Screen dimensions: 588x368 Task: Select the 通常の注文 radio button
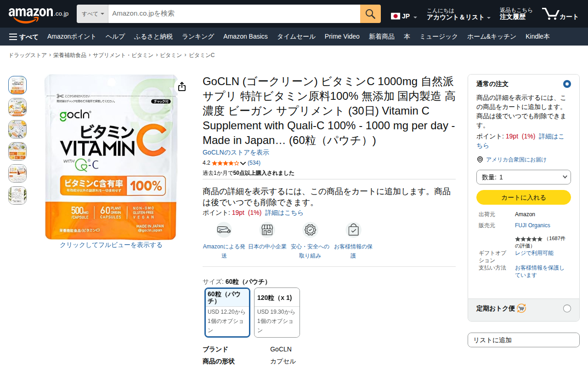point(567,84)
